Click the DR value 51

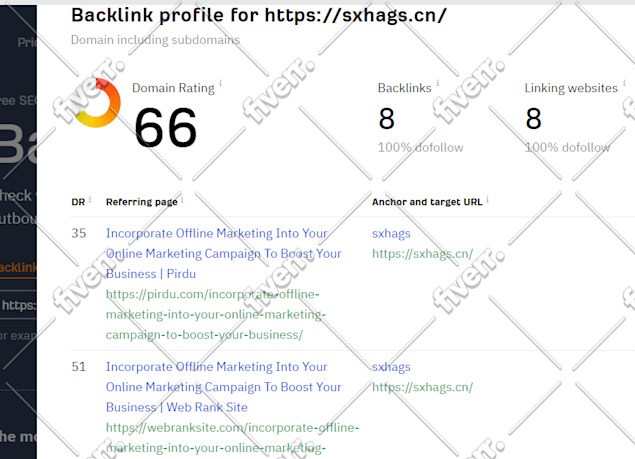(79, 367)
